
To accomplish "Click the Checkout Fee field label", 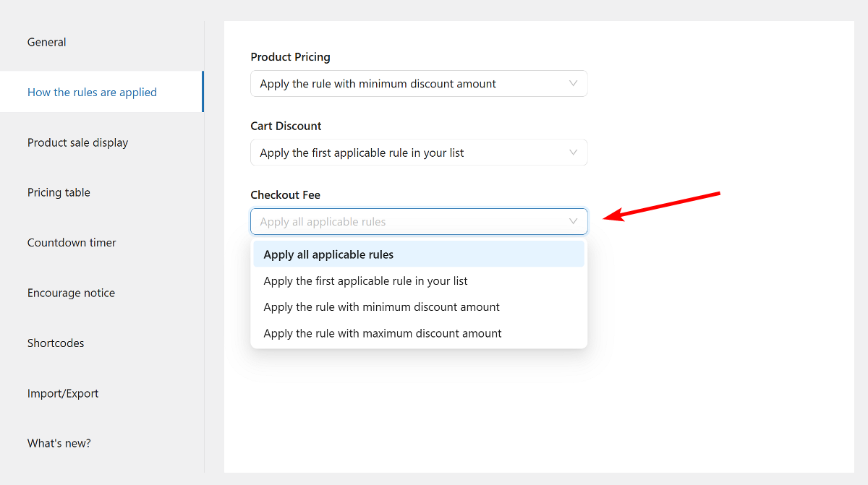I will click(285, 194).
